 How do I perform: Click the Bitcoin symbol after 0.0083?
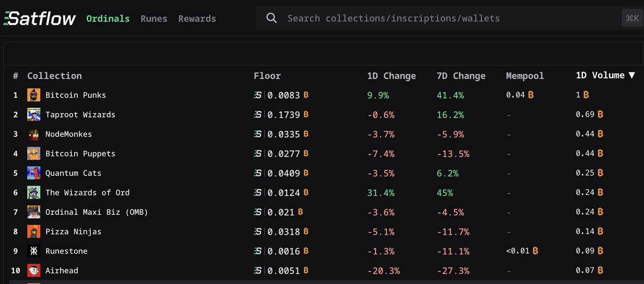click(306, 95)
